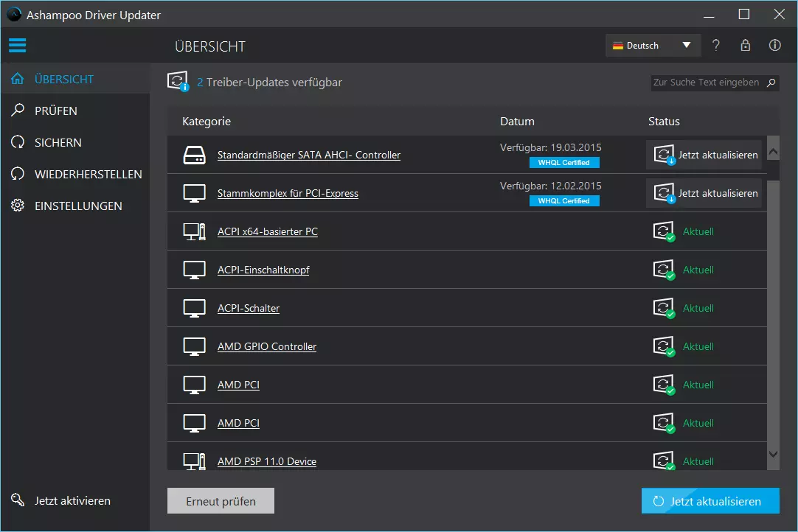Click the Kategorie column header

[207, 121]
